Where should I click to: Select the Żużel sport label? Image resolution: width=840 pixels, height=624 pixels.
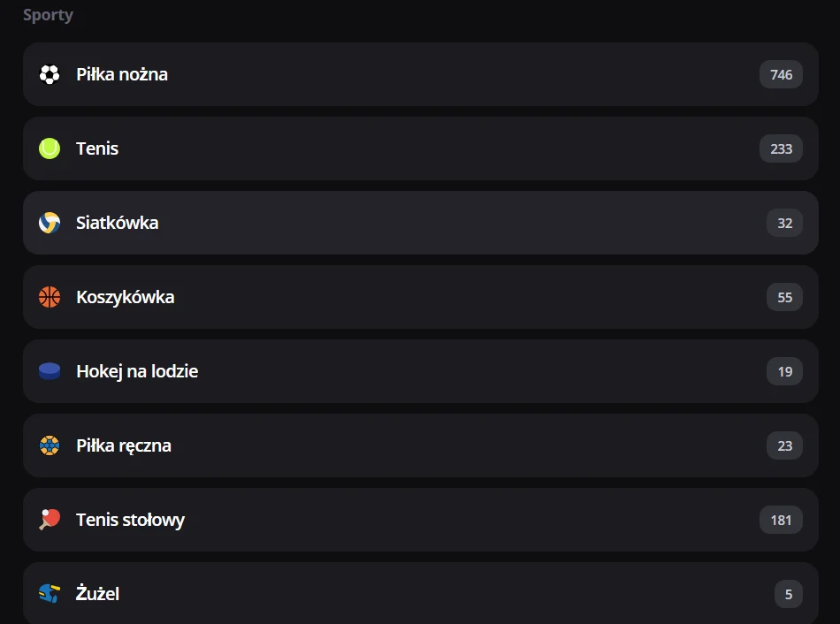[98, 594]
